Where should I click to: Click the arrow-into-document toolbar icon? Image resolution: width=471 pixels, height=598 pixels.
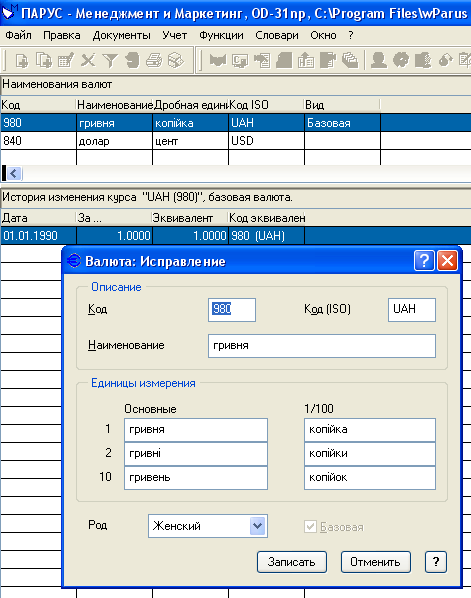pyautogui.click(x=262, y=61)
